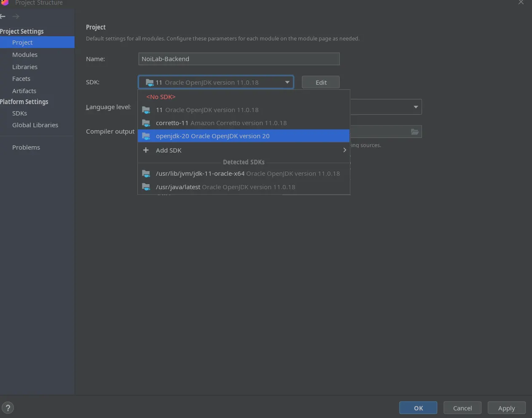Image resolution: width=532 pixels, height=418 pixels.
Task: Click the plus icon beside Add SDK
Action: click(146, 150)
